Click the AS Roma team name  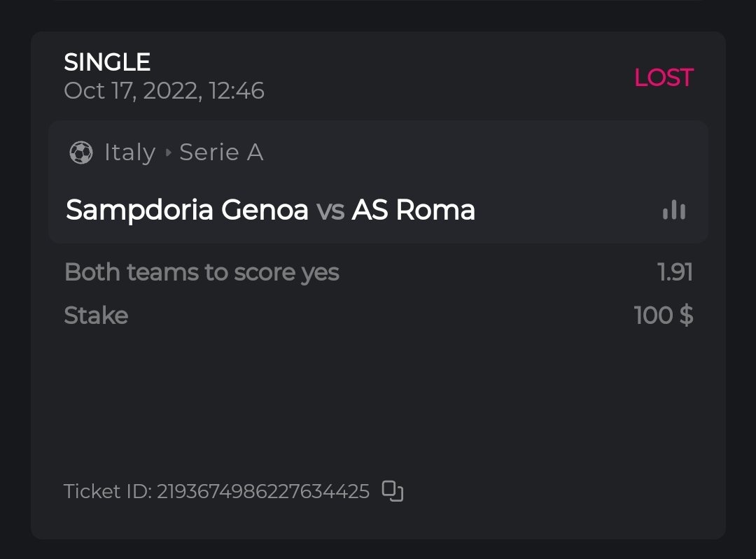[413, 210]
